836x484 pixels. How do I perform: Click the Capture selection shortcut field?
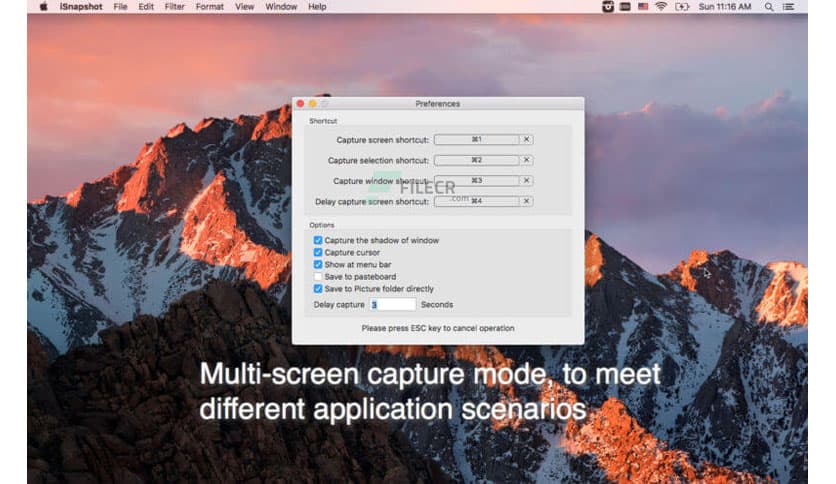(476, 160)
